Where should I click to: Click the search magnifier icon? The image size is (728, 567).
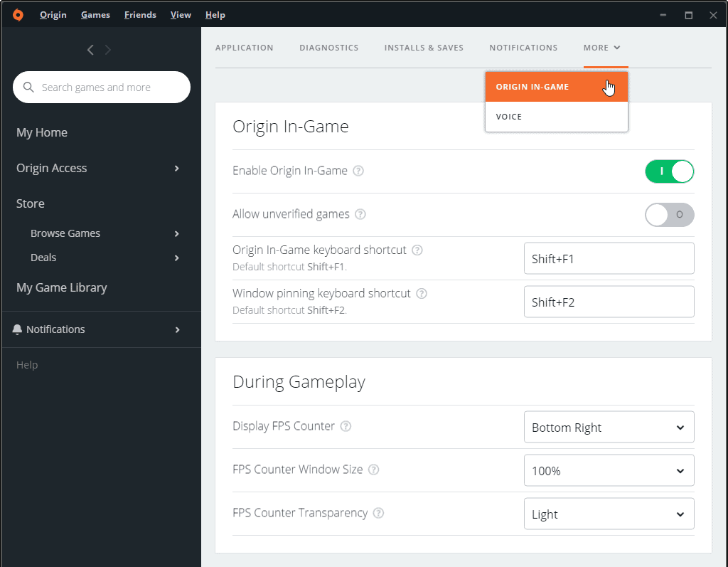click(x=28, y=88)
